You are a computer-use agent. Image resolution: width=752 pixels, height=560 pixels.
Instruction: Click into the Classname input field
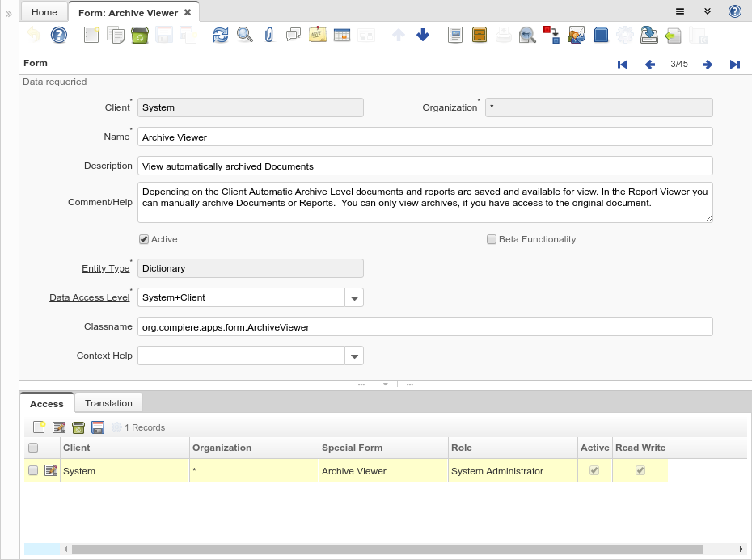pos(425,326)
